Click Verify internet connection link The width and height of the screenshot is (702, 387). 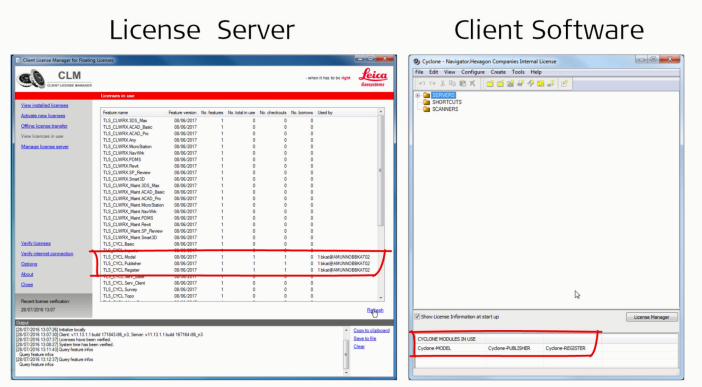47,254
